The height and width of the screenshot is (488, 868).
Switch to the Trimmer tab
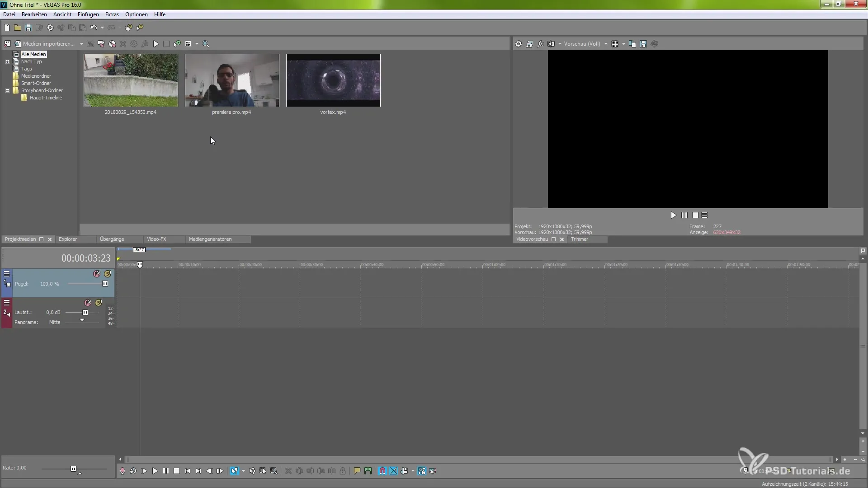tap(579, 239)
